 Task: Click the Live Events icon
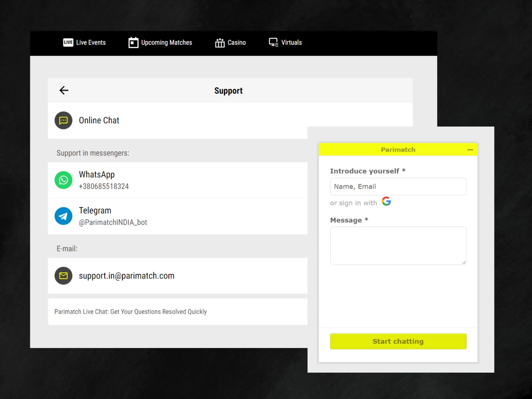point(68,42)
